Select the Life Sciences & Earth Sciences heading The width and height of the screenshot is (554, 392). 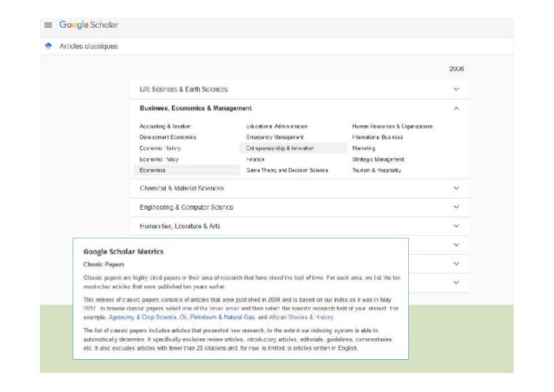point(184,89)
